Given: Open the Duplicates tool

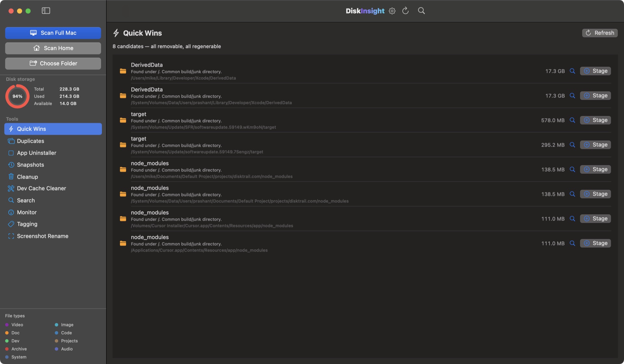Looking at the screenshot, I should coord(53,141).
